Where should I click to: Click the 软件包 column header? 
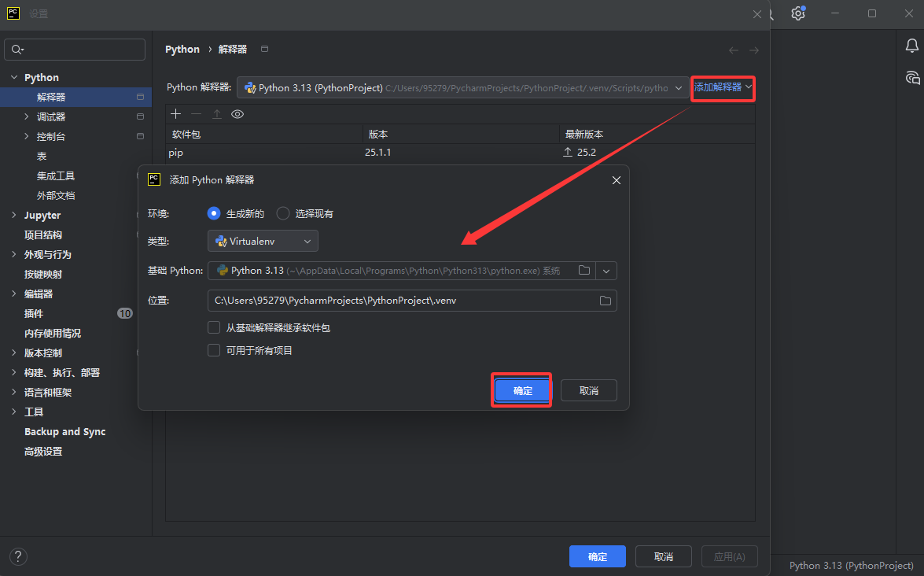tap(264, 134)
